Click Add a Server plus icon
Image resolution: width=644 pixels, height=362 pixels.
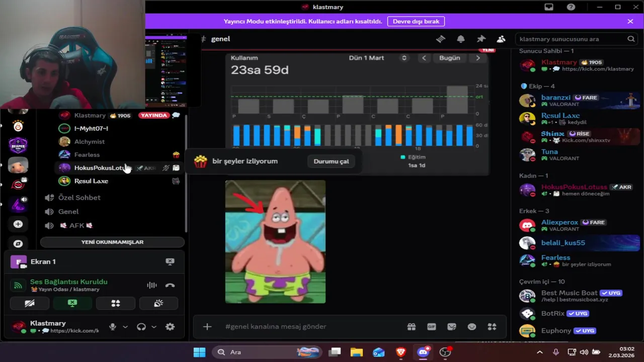coord(18,224)
